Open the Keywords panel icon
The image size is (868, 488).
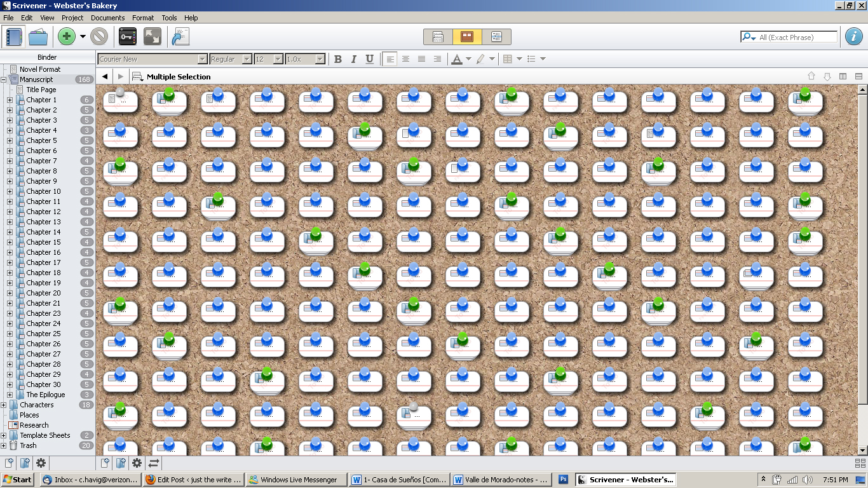pyautogui.click(x=128, y=37)
